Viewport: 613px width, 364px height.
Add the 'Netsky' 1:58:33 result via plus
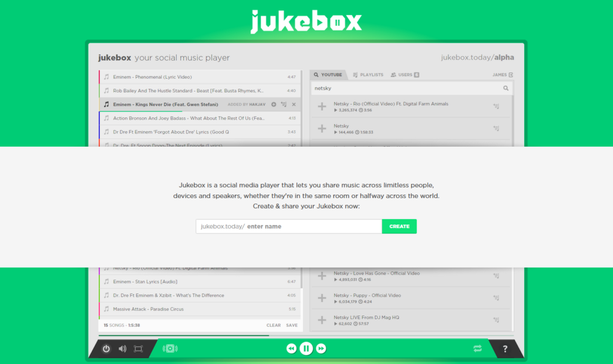pyautogui.click(x=321, y=129)
